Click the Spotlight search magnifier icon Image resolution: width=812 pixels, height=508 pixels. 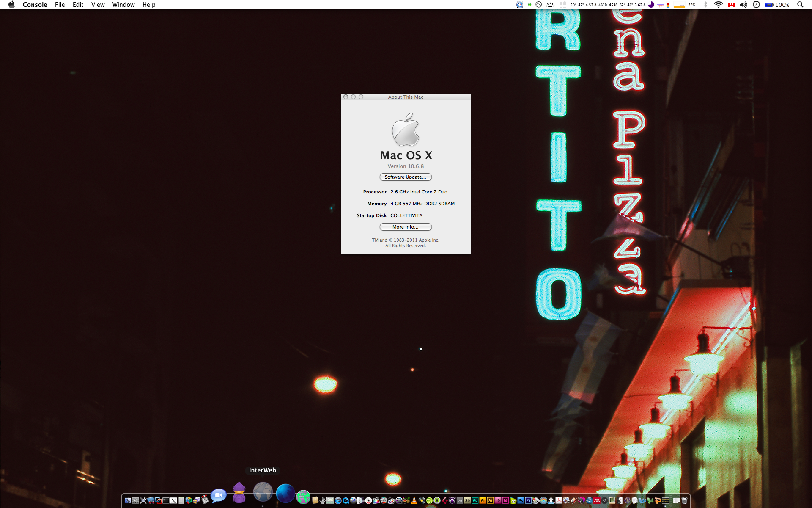coord(800,5)
